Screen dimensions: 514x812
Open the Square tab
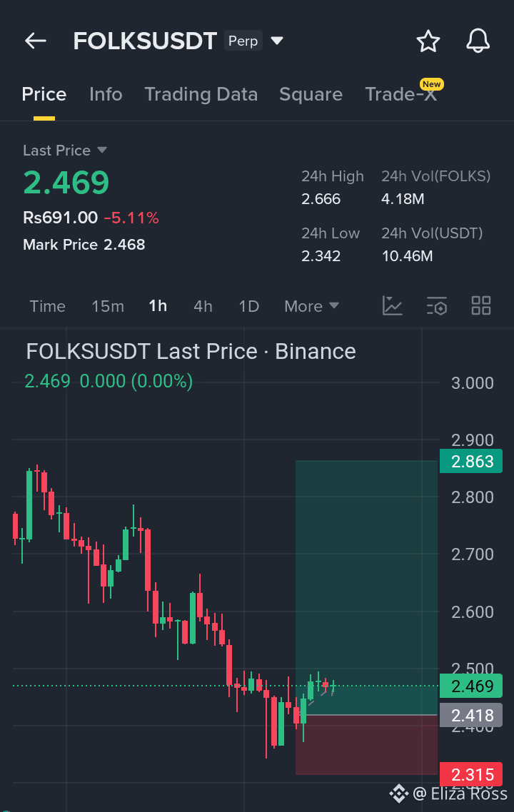(311, 94)
